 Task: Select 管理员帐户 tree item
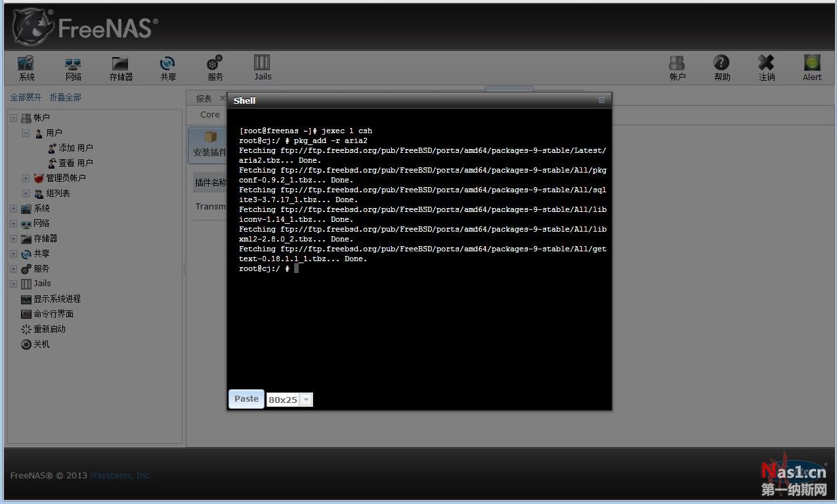tap(66, 178)
